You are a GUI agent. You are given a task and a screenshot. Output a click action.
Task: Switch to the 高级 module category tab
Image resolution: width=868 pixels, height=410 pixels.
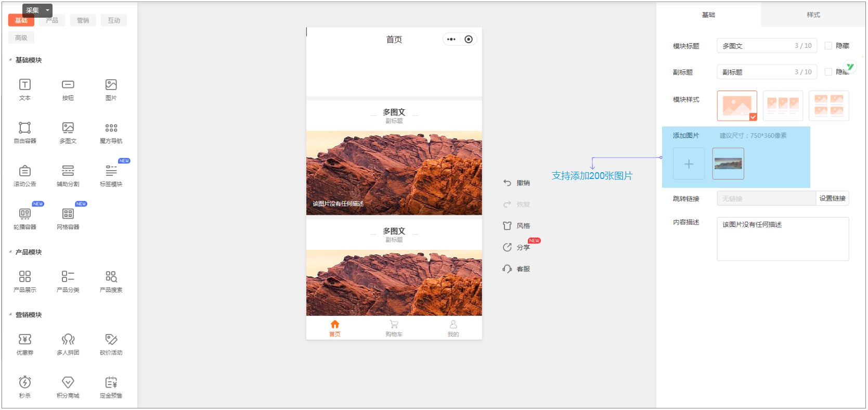point(21,37)
